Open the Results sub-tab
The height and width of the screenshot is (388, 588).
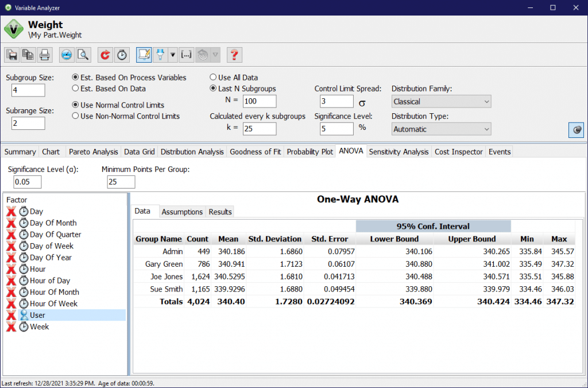point(220,212)
